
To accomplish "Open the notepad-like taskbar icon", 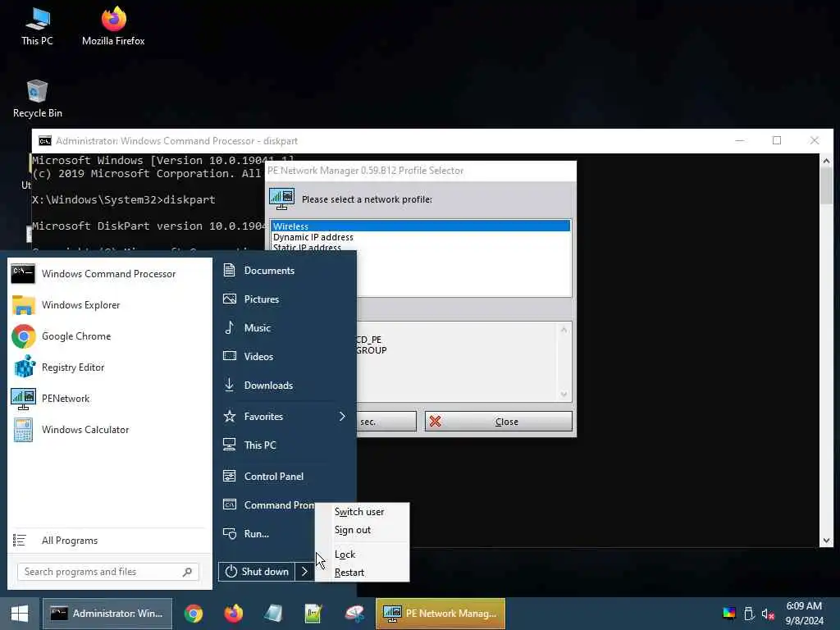I will [x=273, y=614].
